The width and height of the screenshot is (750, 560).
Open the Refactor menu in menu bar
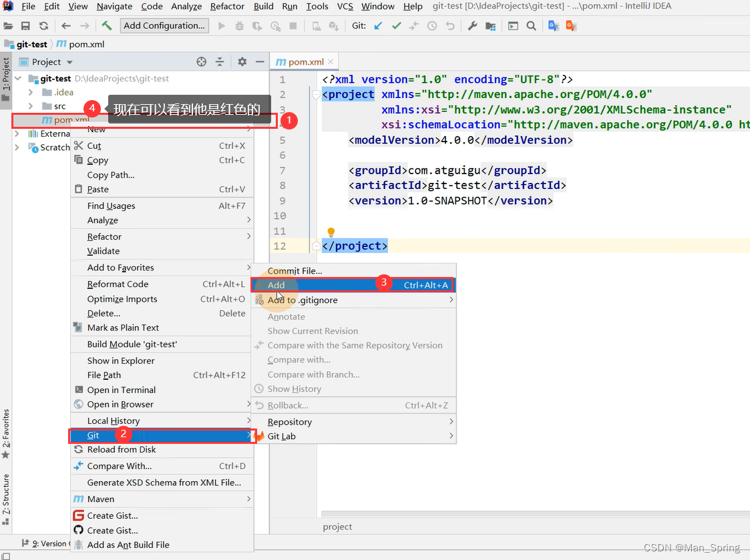(x=227, y=6)
